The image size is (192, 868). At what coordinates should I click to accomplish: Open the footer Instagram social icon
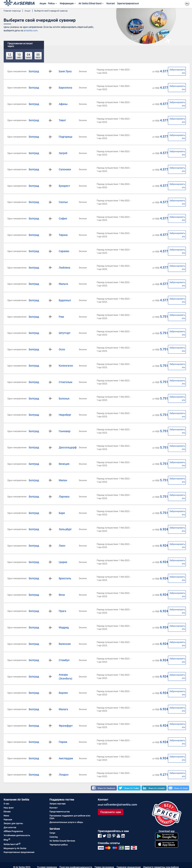[x=109, y=836]
